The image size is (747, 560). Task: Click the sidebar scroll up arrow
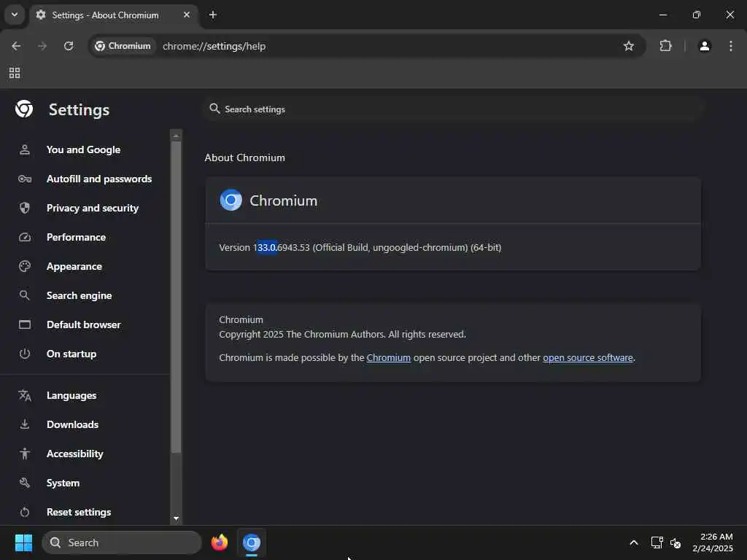[177, 136]
